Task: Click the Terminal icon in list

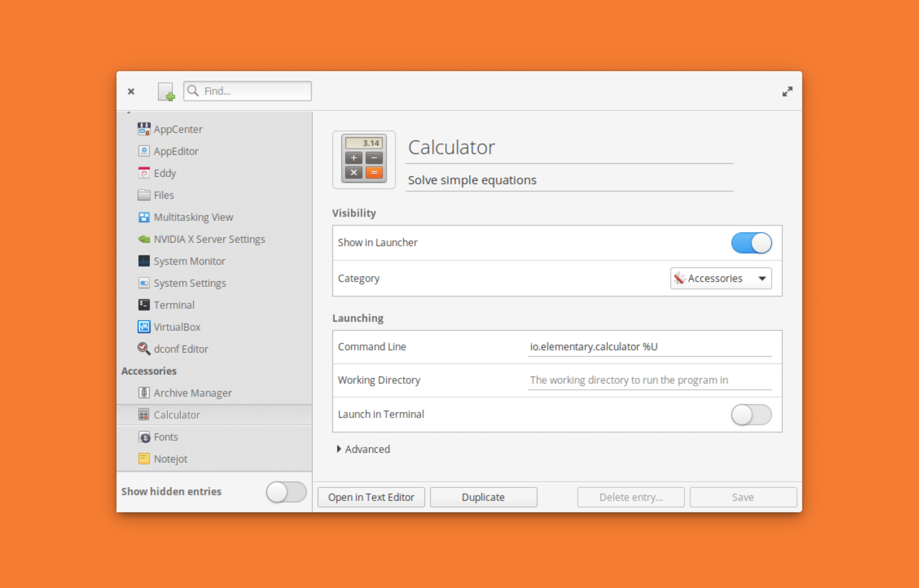Action: (x=144, y=305)
